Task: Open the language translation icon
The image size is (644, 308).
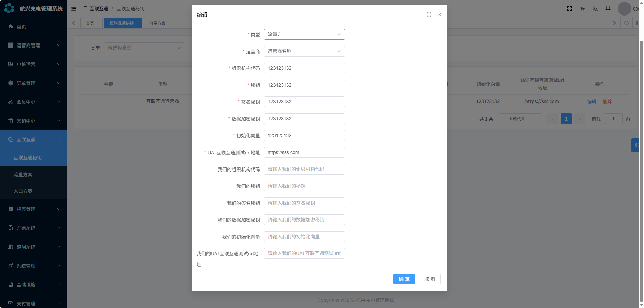Action: click(595, 9)
